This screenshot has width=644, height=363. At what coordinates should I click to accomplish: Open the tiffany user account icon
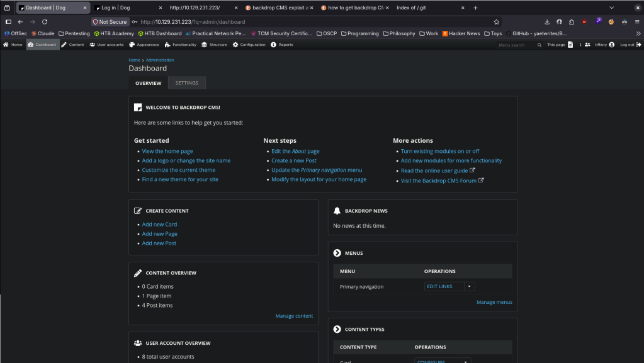point(611,45)
